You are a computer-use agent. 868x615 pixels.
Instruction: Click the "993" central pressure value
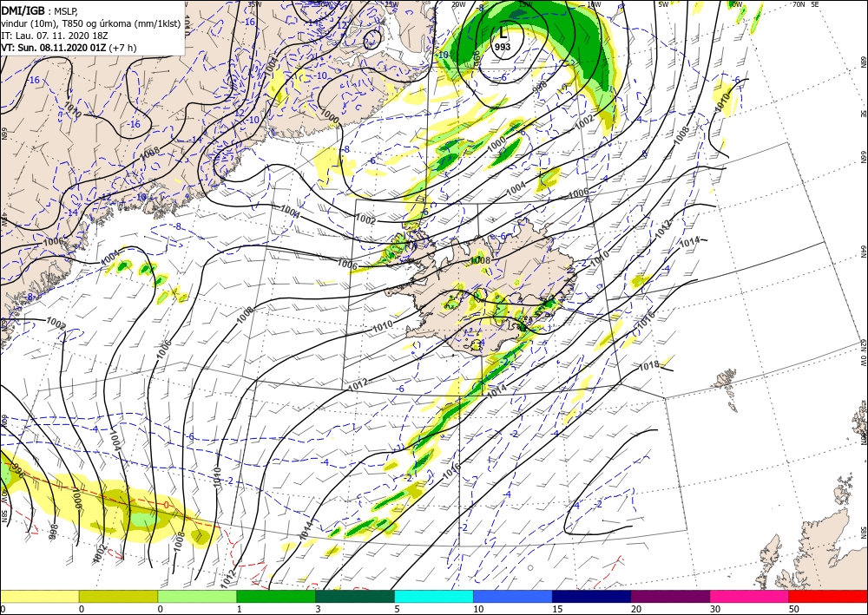[x=502, y=47]
